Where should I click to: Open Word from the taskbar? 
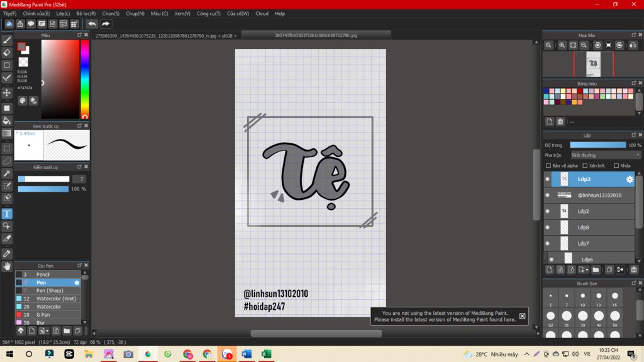(247, 354)
